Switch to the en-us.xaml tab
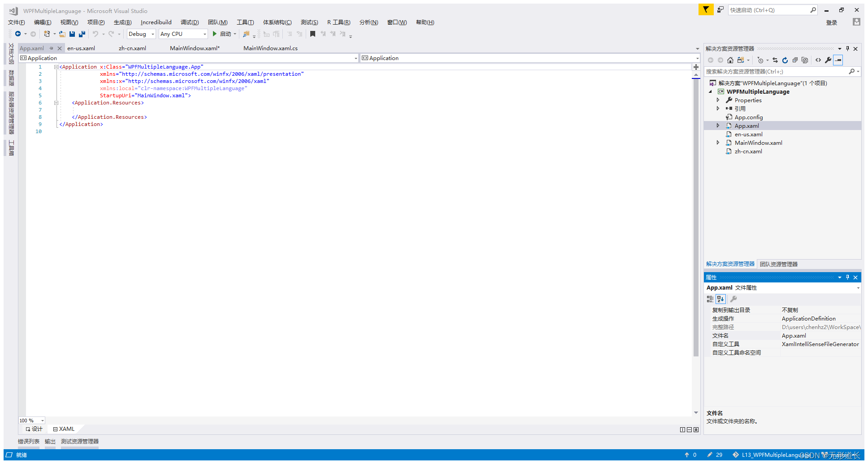 [81, 48]
